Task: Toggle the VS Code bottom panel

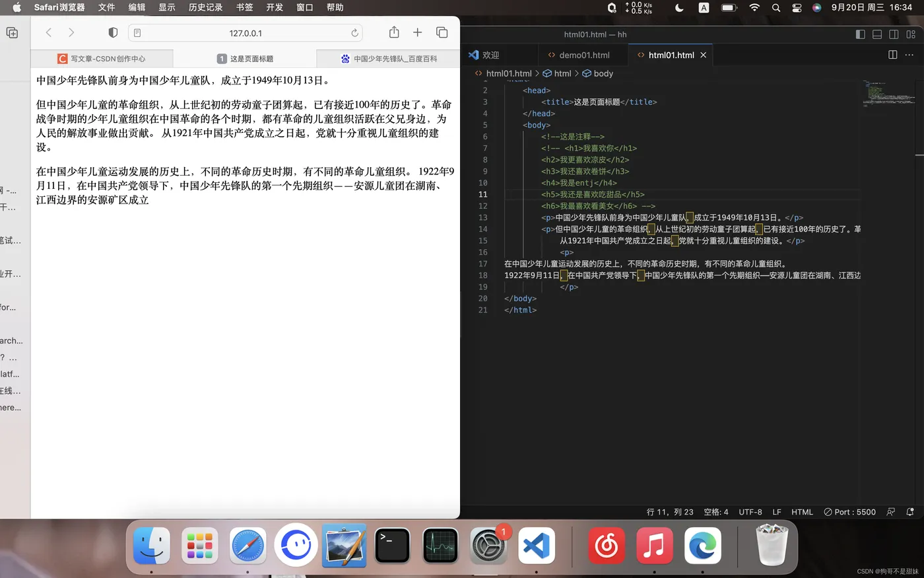Action: (877, 34)
